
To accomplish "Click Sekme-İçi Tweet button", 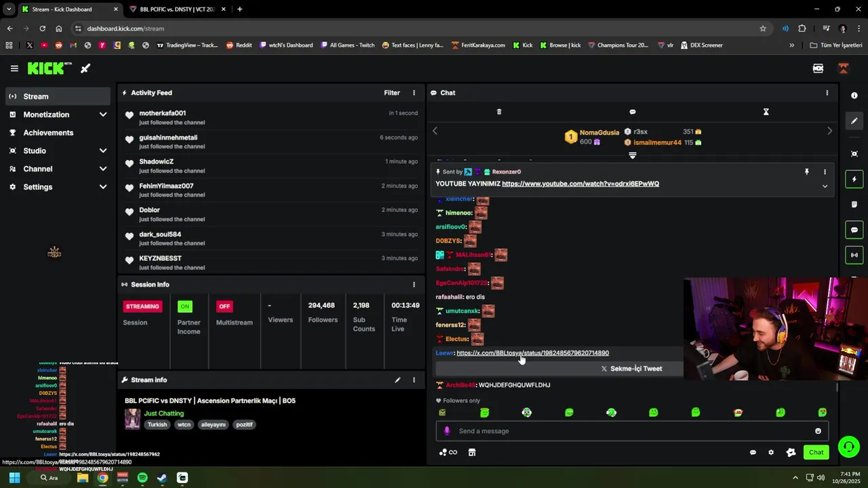I will 631,369.
